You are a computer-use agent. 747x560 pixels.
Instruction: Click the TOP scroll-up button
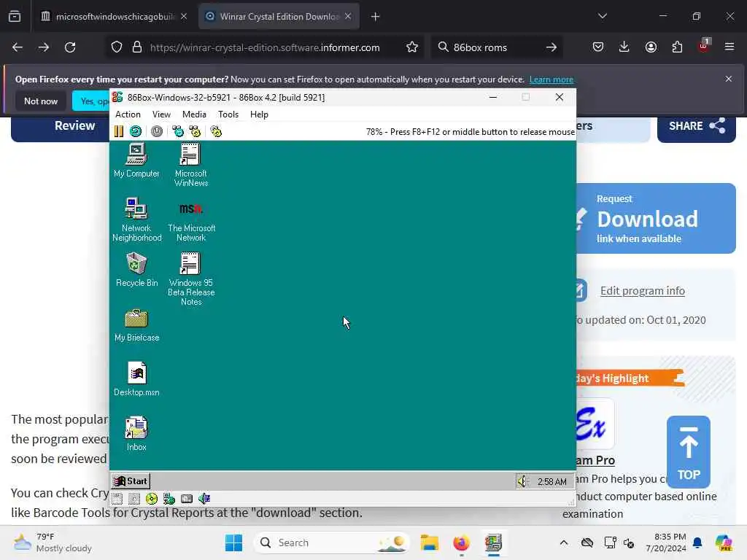point(689,452)
